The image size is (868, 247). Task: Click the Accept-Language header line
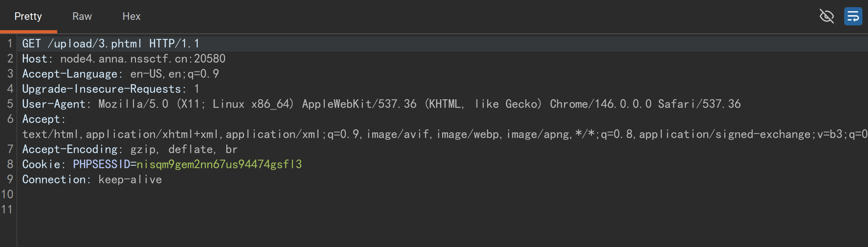click(120, 74)
